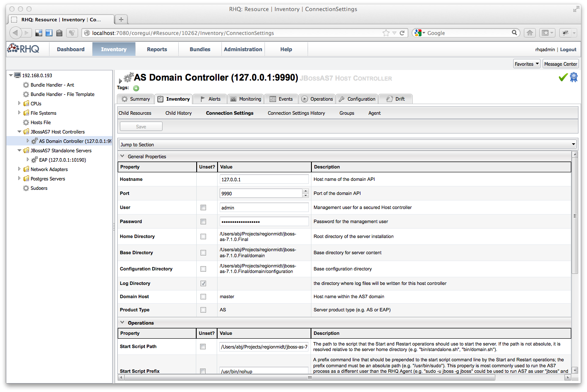The height and width of the screenshot is (392, 587).
Task: Click the browser Home icon
Action: point(530,33)
